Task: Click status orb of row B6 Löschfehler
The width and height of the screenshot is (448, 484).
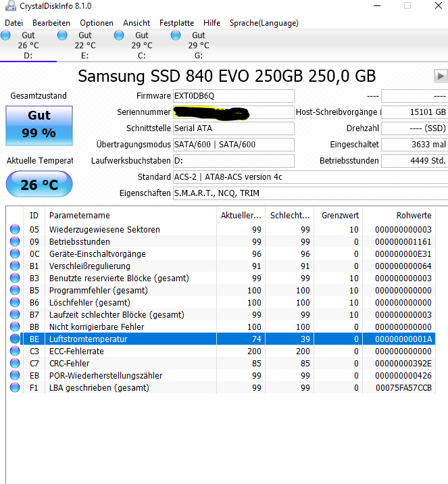Action: coord(15,302)
